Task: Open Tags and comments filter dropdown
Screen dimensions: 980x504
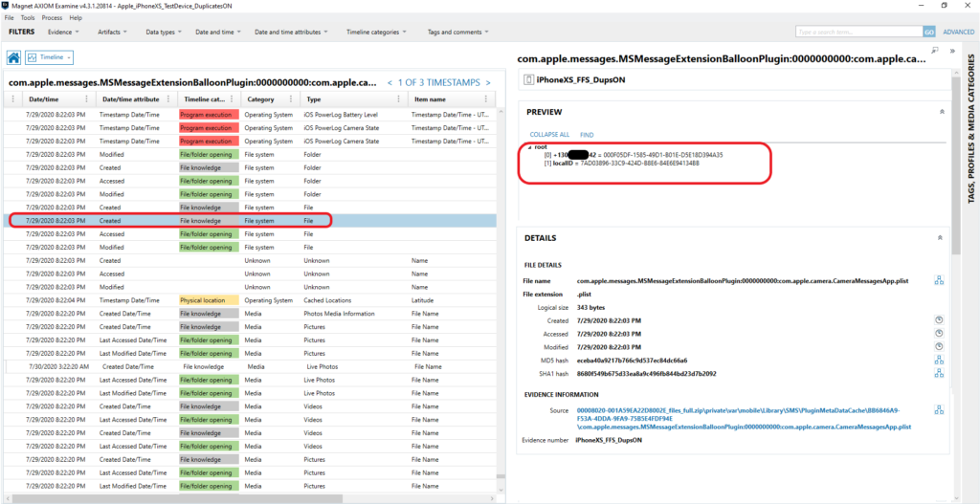Action: point(458,32)
